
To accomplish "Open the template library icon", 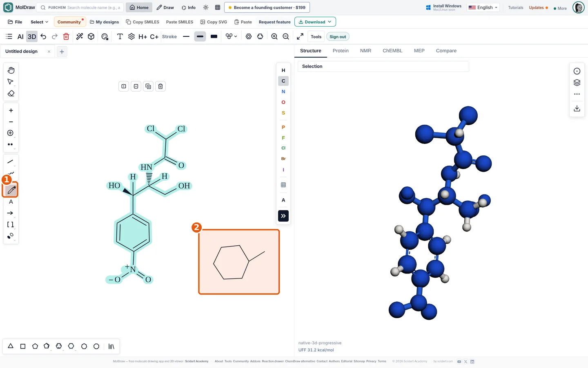I will point(111,346).
